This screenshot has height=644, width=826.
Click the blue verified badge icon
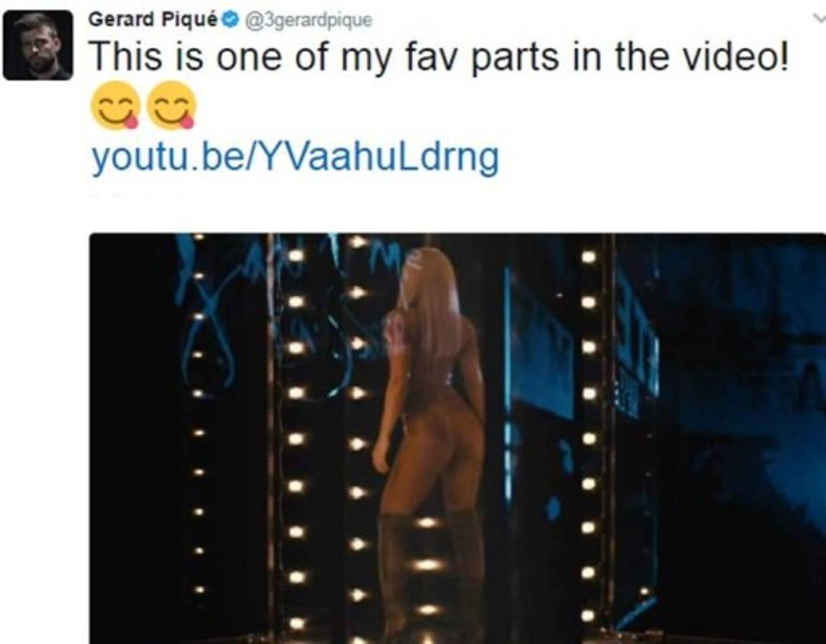pyautogui.click(x=230, y=20)
